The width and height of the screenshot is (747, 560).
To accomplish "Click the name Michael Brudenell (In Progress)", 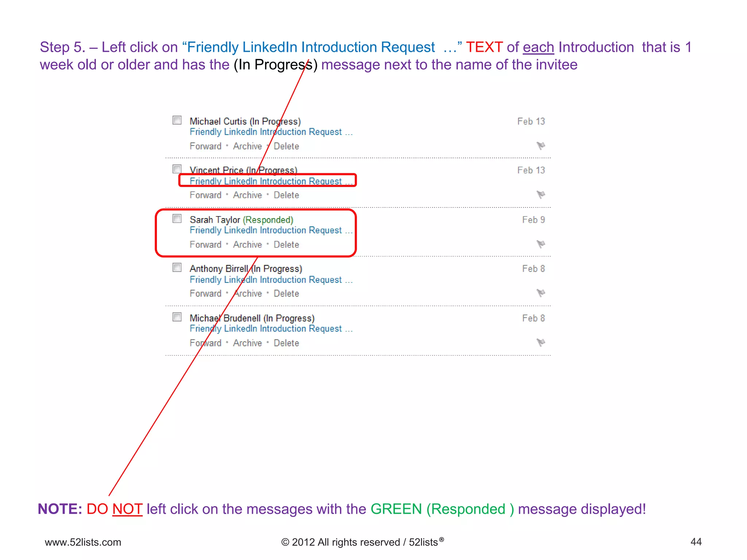I will [x=252, y=318].
